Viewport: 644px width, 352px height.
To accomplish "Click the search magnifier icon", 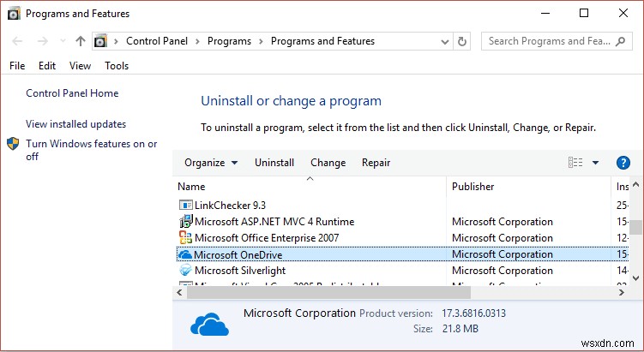I will point(621,41).
